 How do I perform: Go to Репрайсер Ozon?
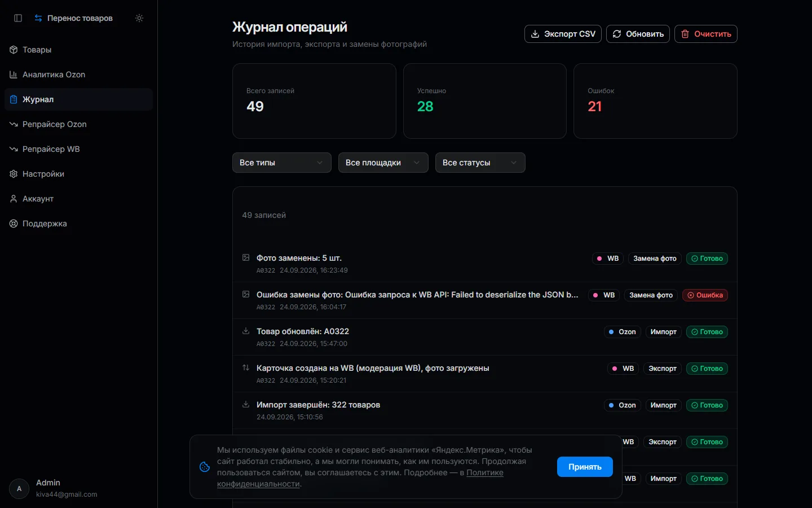pos(78,124)
